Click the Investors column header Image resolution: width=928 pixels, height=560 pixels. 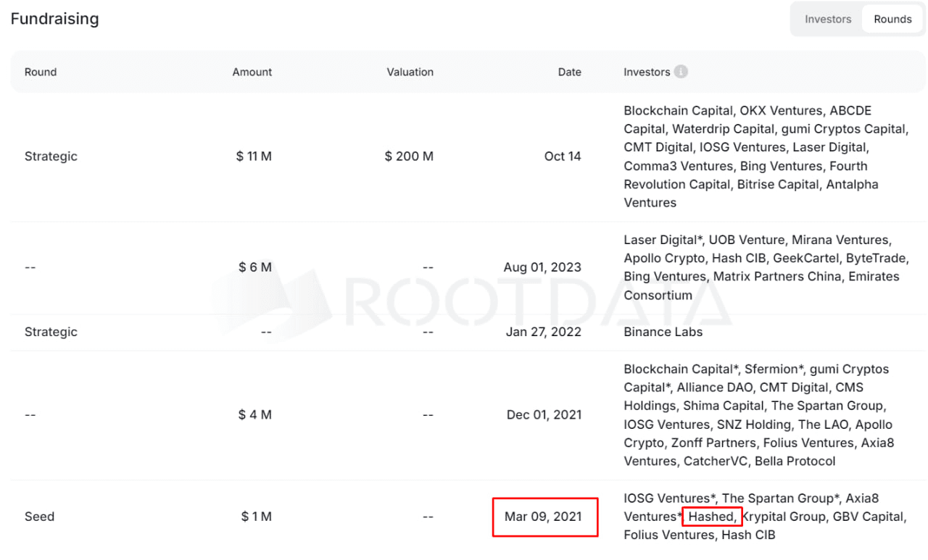(x=647, y=72)
